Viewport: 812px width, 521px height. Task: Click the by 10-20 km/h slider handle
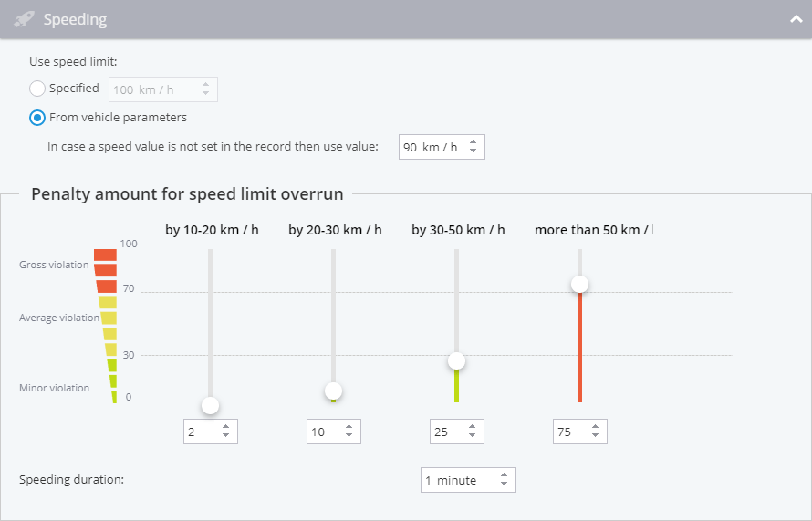(x=210, y=405)
